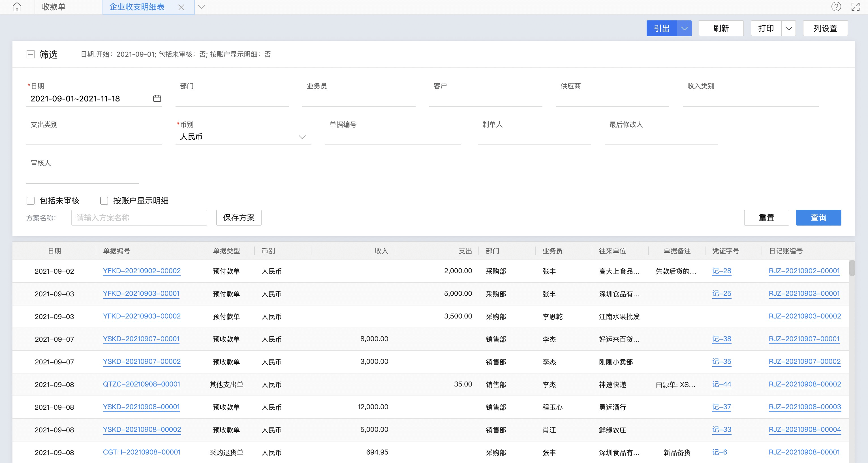Click the 支出 column header
The height and width of the screenshot is (463, 868).
437,251
